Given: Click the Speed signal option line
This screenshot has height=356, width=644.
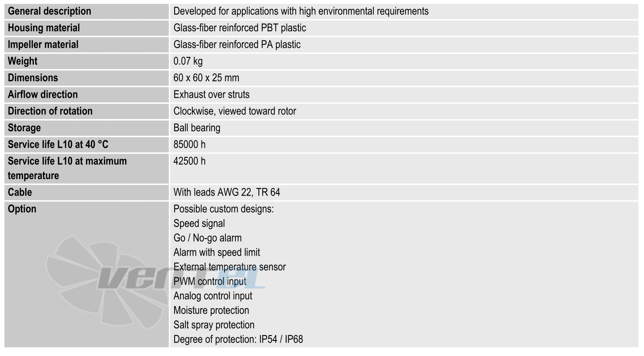Looking at the screenshot, I should coord(199,223).
